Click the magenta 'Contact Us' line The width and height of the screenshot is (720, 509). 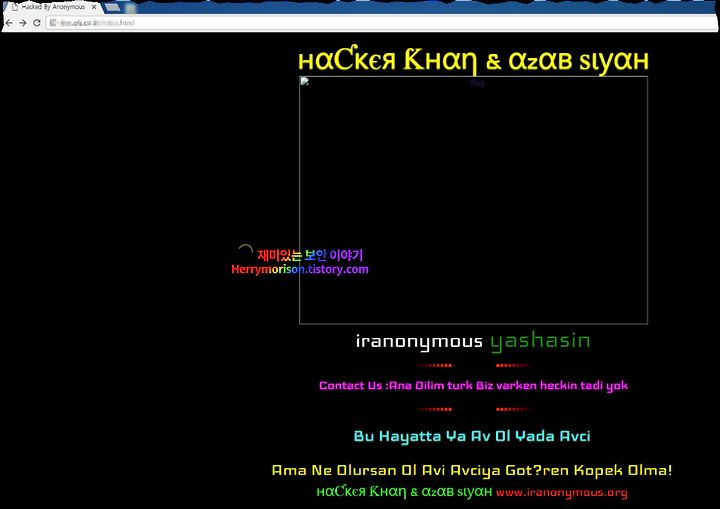[473, 385]
